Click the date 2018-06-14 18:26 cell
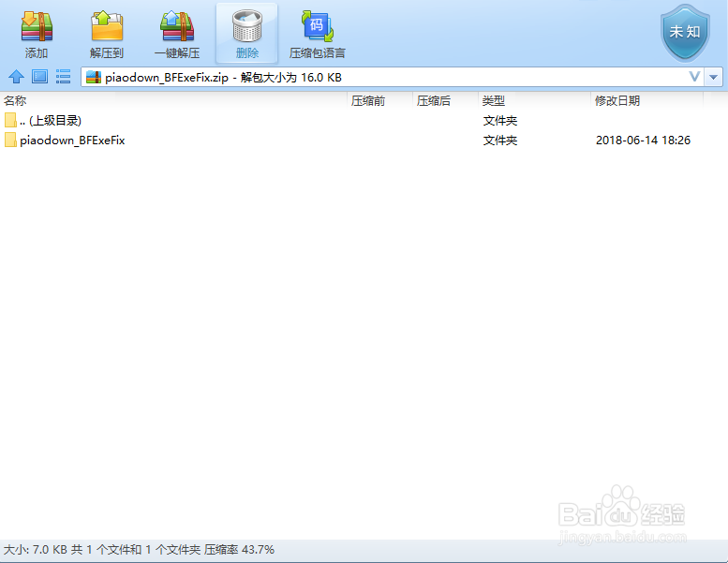The width and height of the screenshot is (728, 563). pyautogui.click(x=643, y=141)
